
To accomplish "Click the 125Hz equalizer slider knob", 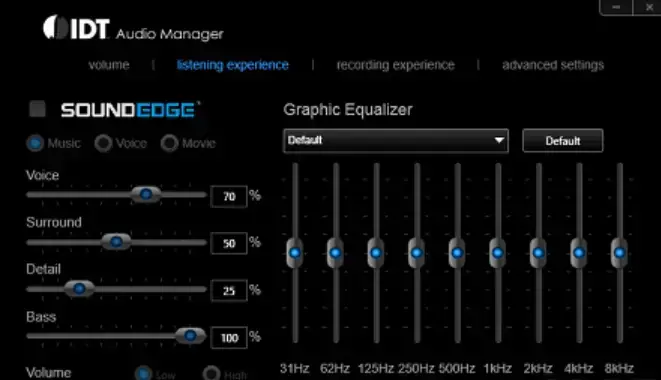I will (376, 253).
